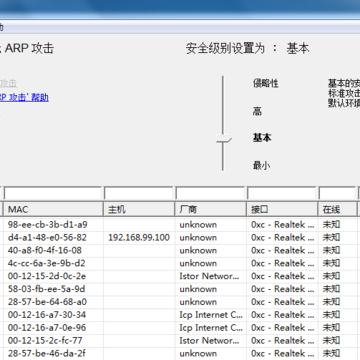Click 未知 status in 98-ee-cb-3b-d1-a9 row

coord(331,225)
